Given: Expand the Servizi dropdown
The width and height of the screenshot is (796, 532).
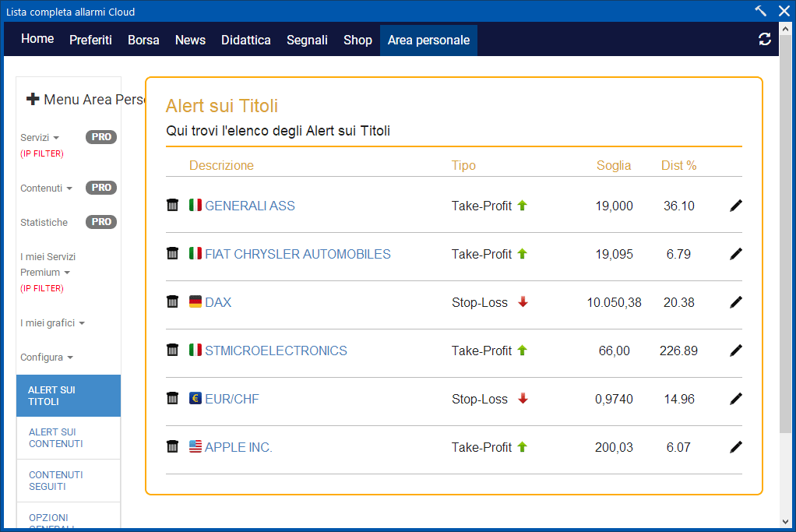Looking at the screenshot, I should tap(40, 138).
